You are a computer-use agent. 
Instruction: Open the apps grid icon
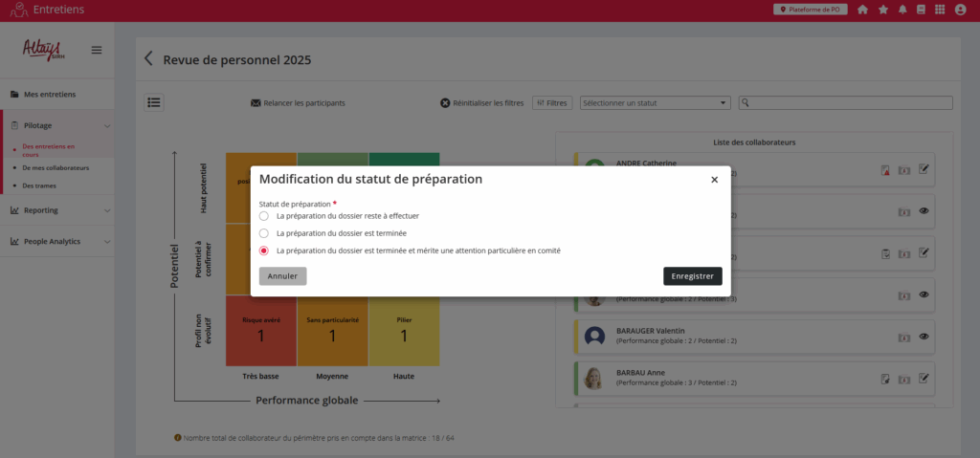coord(940,10)
